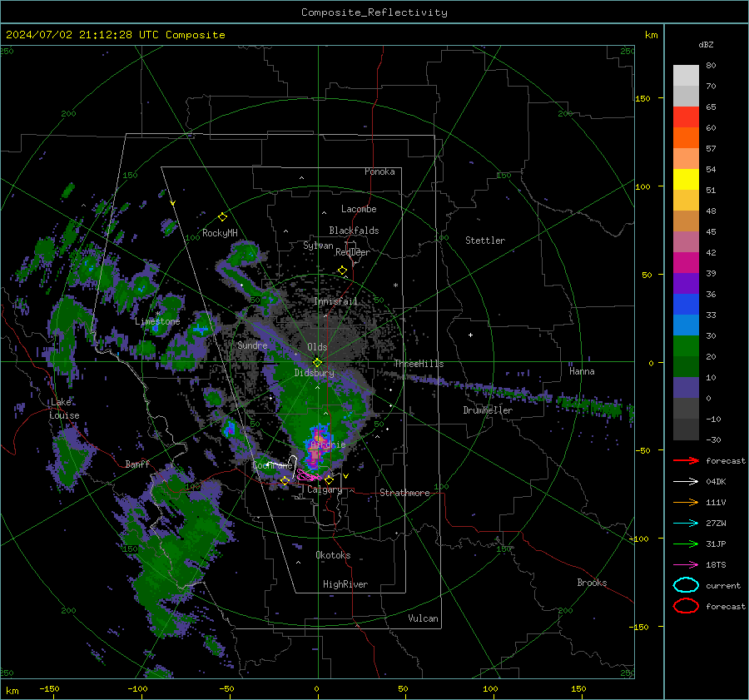The height and width of the screenshot is (700, 749).
Task: Select the light gray 80 dBZ swatch
Action: [686, 75]
